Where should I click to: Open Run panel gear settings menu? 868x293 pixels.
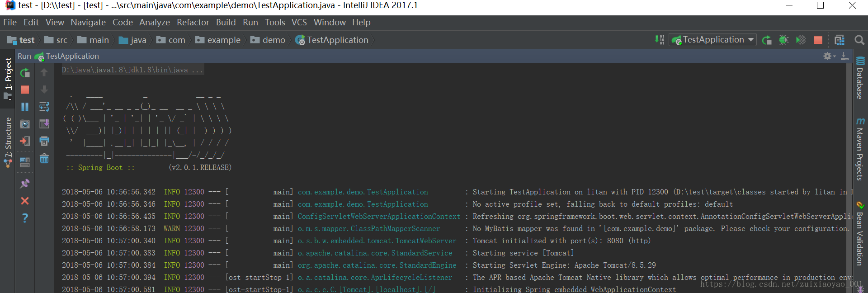(829, 56)
